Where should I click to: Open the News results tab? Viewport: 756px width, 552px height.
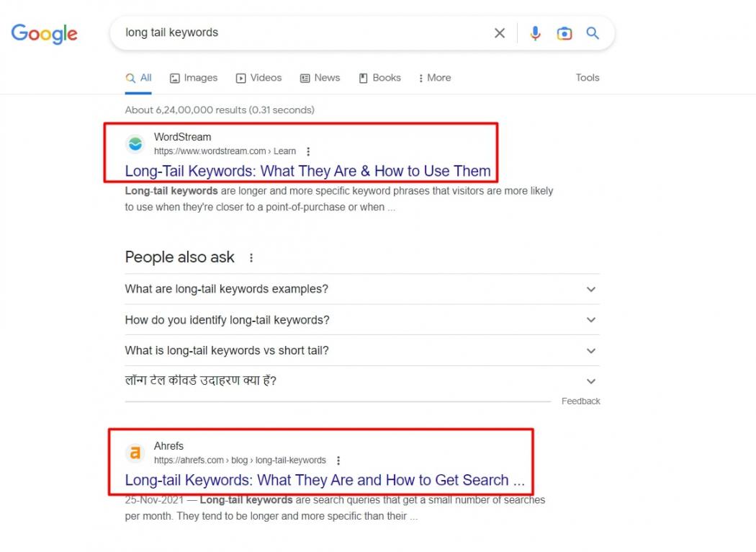pos(320,78)
